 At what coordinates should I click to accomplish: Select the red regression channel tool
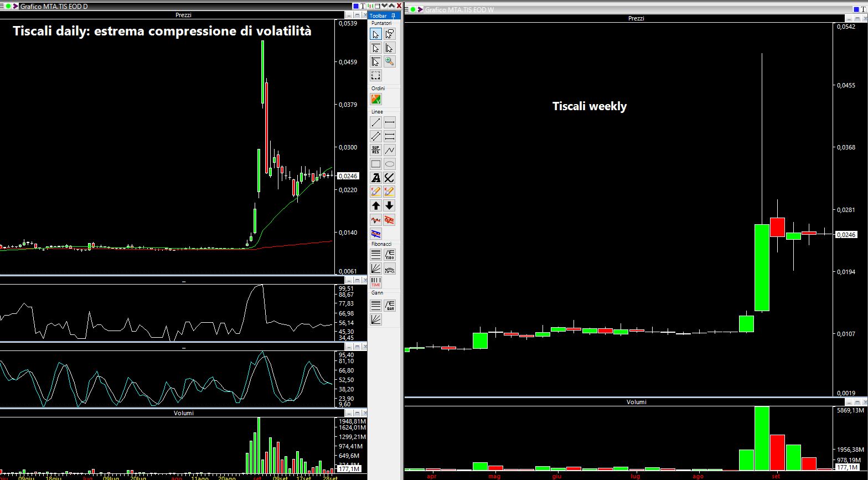point(390,220)
